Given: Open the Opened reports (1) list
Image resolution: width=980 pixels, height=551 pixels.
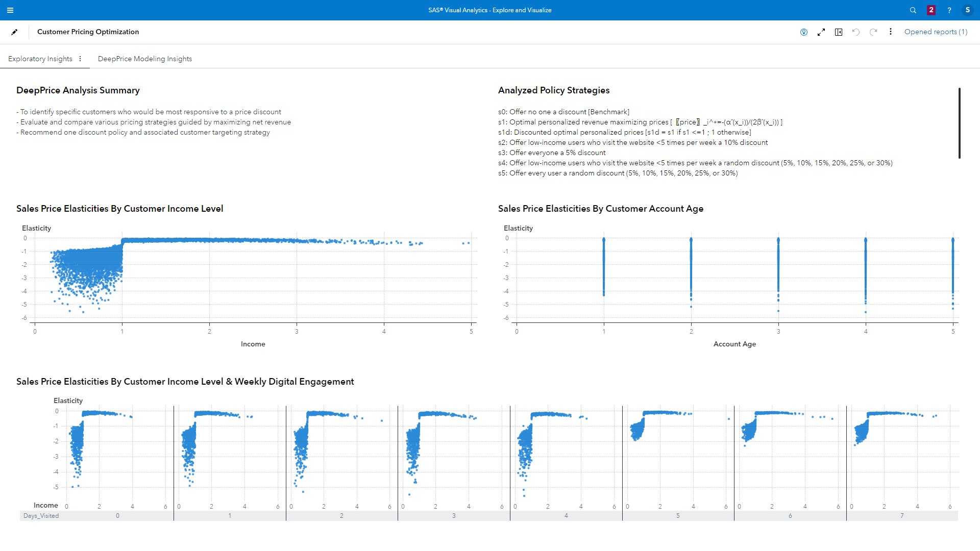Looking at the screenshot, I should [936, 32].
